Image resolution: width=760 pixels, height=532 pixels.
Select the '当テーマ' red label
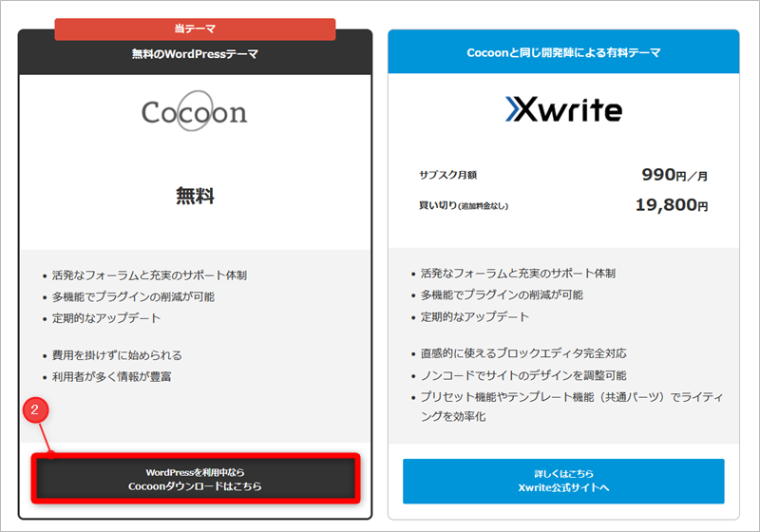point(195,29)
